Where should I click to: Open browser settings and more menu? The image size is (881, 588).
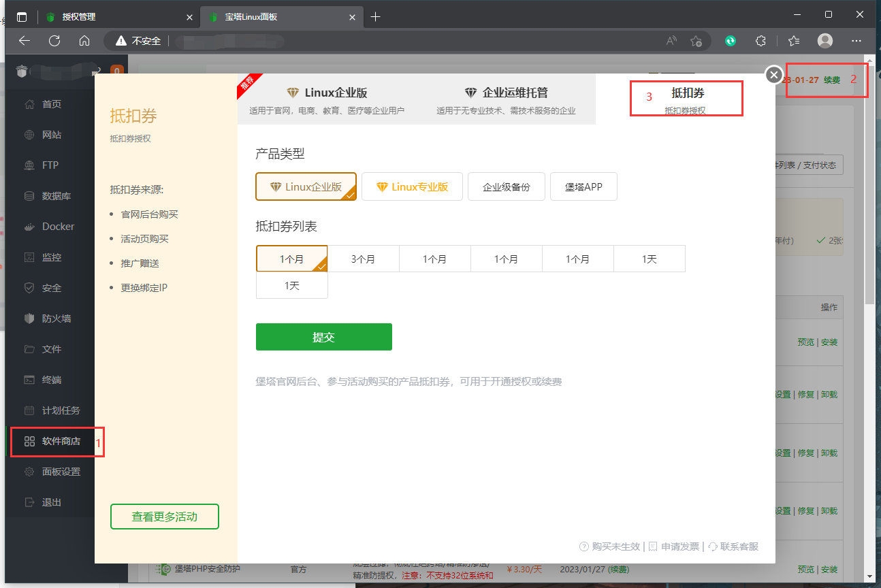[x=856, y=41]
